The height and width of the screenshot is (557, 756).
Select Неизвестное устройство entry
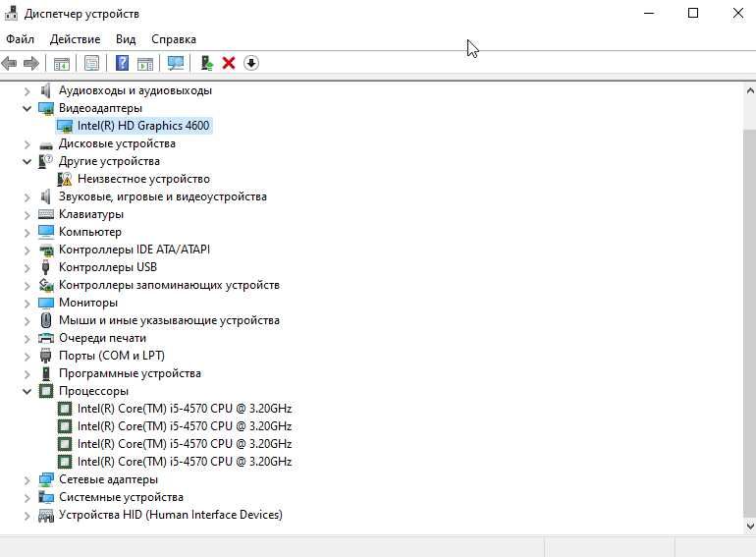coord(143,179)
